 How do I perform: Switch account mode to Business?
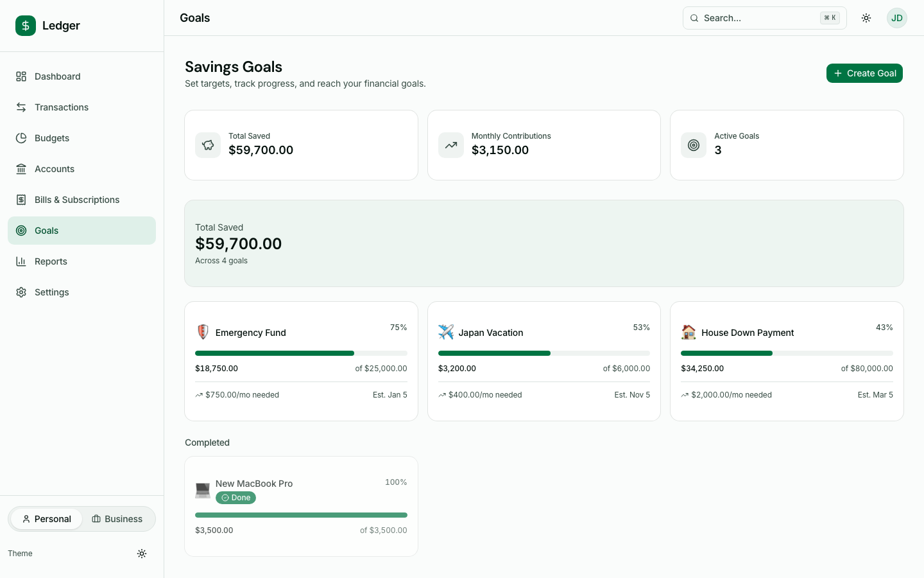pos(117,519)
